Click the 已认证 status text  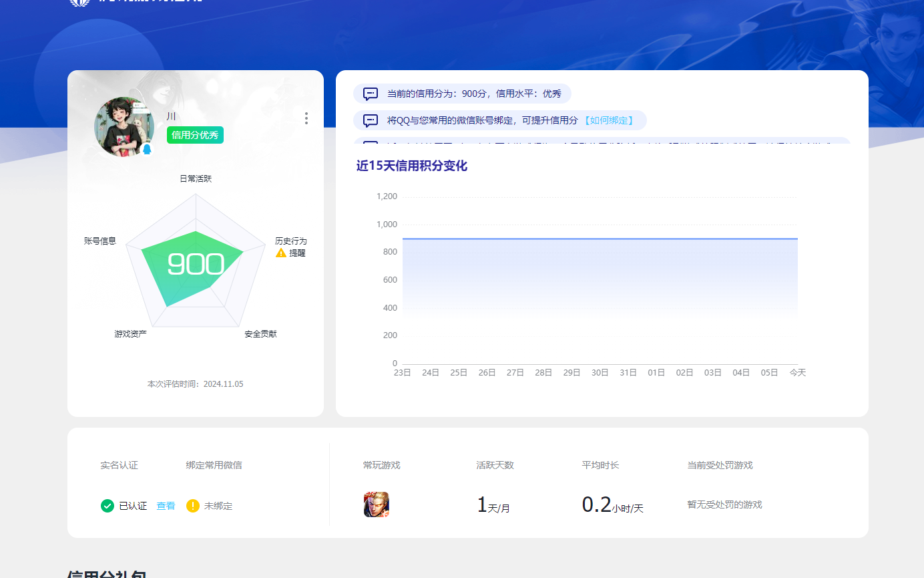(133, 506)
